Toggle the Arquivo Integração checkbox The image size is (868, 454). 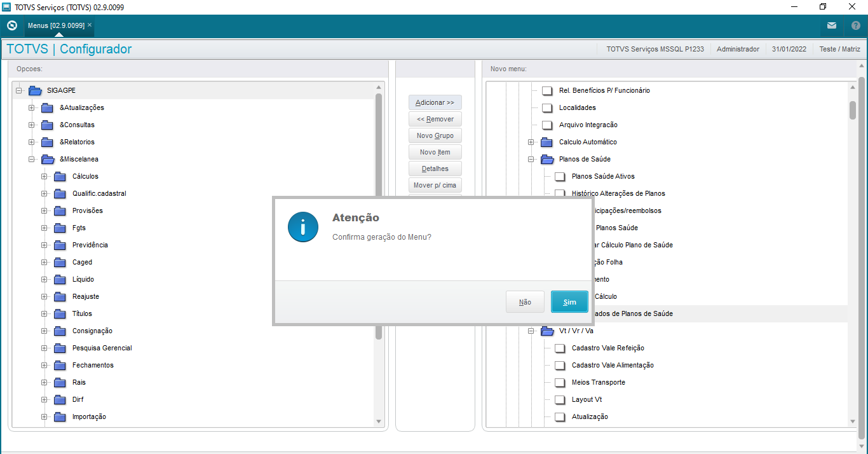coord(547,125)
